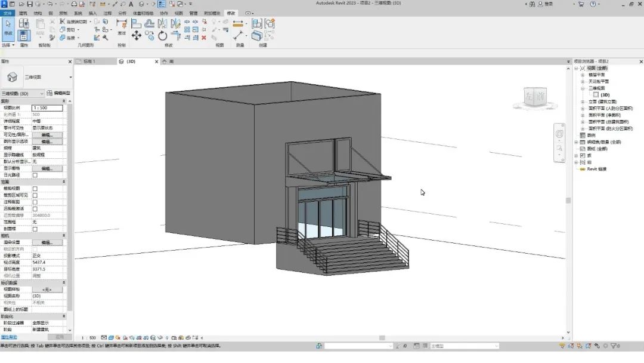Click 编辑 button for 可见性/图形 override
644x363 pixels.
pyautogui.click(x=47, y=135)
